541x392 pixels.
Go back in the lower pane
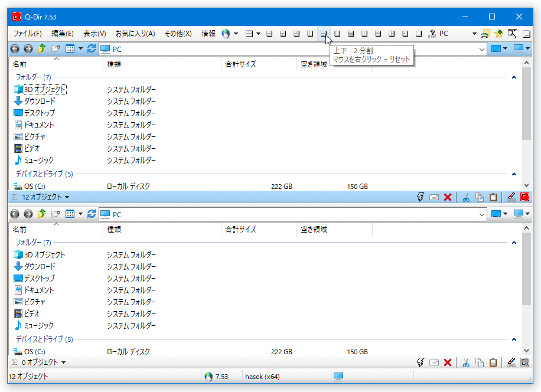15,214
